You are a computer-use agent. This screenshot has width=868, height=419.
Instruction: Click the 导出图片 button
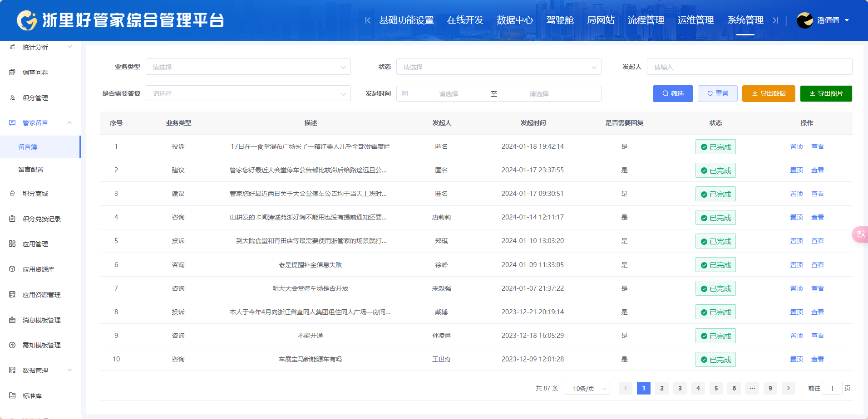826,93
